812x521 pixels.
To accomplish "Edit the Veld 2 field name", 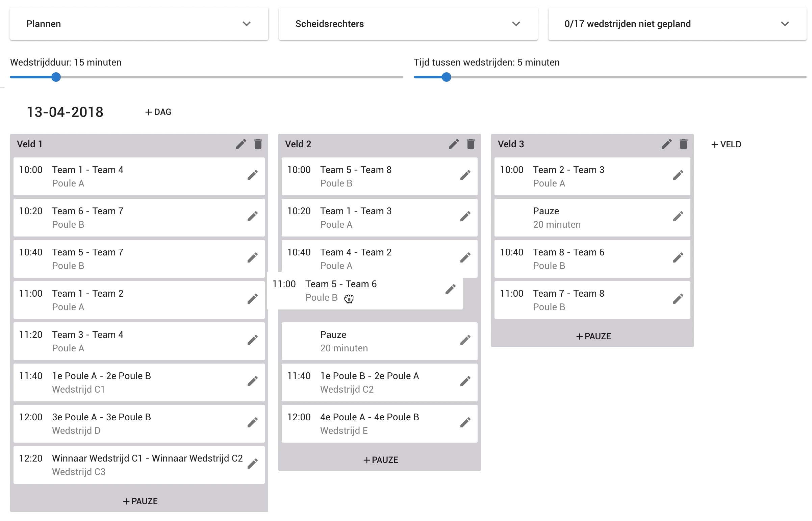I will 454,144.
